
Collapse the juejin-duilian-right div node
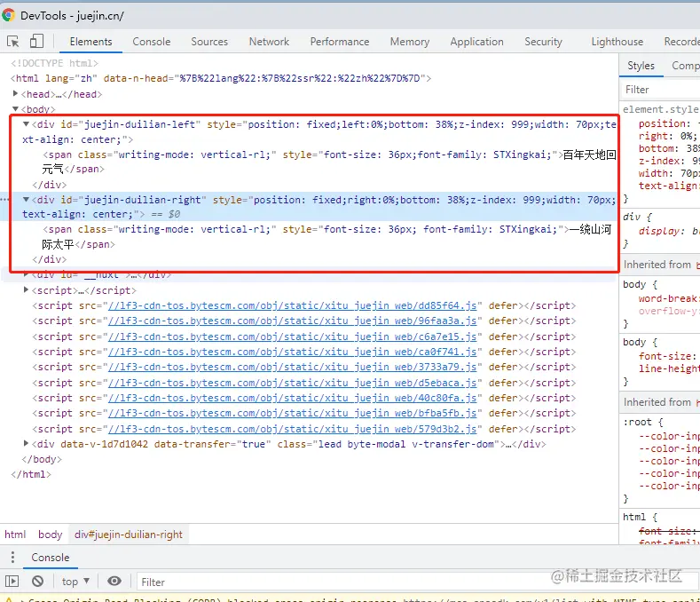click(26, 199)
